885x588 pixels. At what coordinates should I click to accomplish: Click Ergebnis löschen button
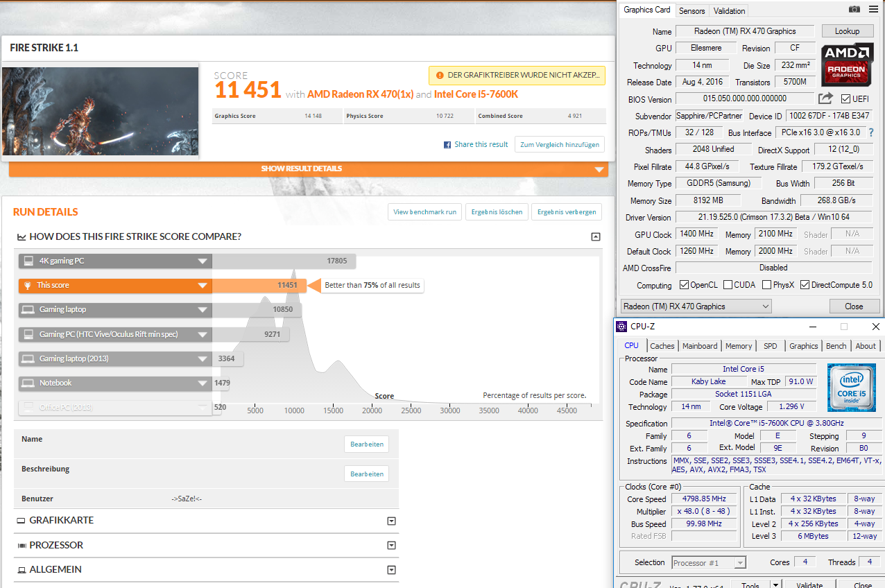coord(497,212)
